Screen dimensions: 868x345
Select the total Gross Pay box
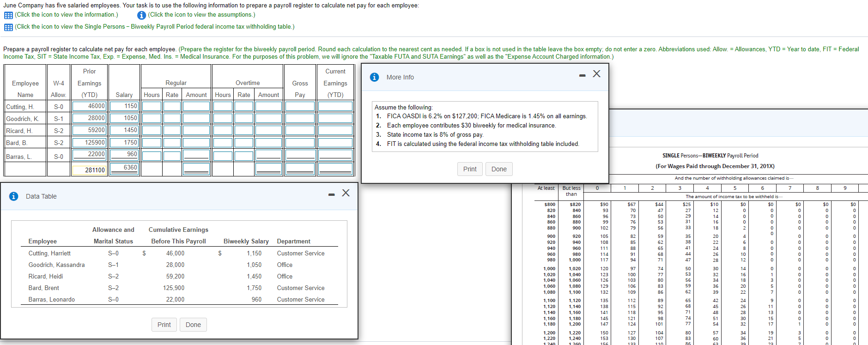(300, 169)
